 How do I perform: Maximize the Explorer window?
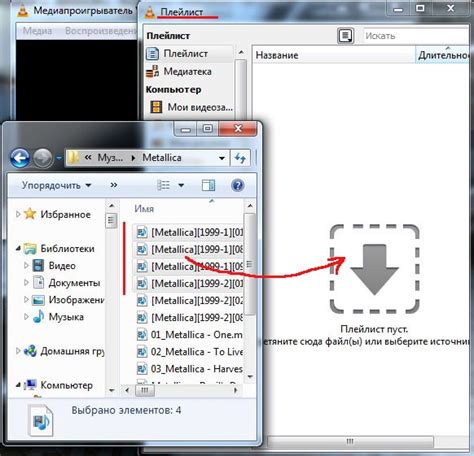pyautogui.click(x=208, y=129)
